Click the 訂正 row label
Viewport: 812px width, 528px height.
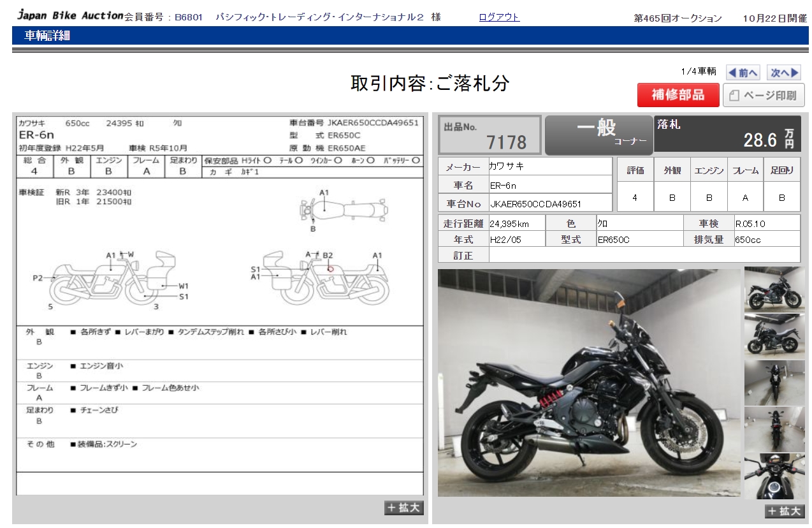coord(463,255)
